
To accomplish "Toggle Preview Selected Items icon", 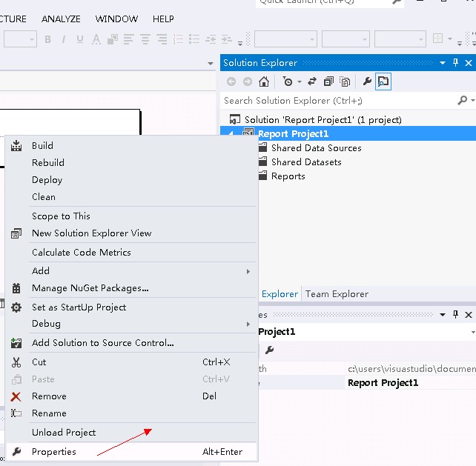I will click(x=383, y=81).
